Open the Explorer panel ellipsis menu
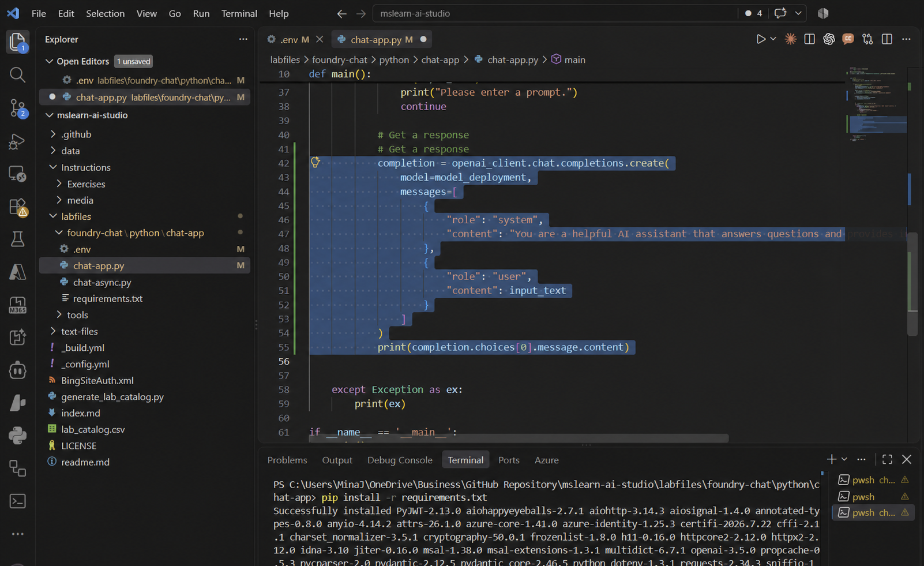Screen dimensions: 924x566 point(243,39)
